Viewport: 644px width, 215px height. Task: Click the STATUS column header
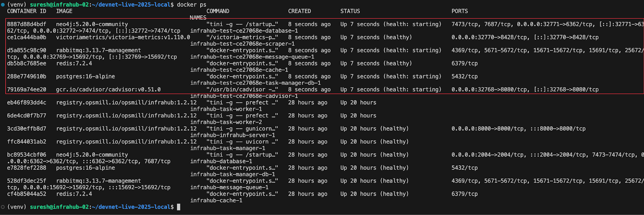pos(350,11)
